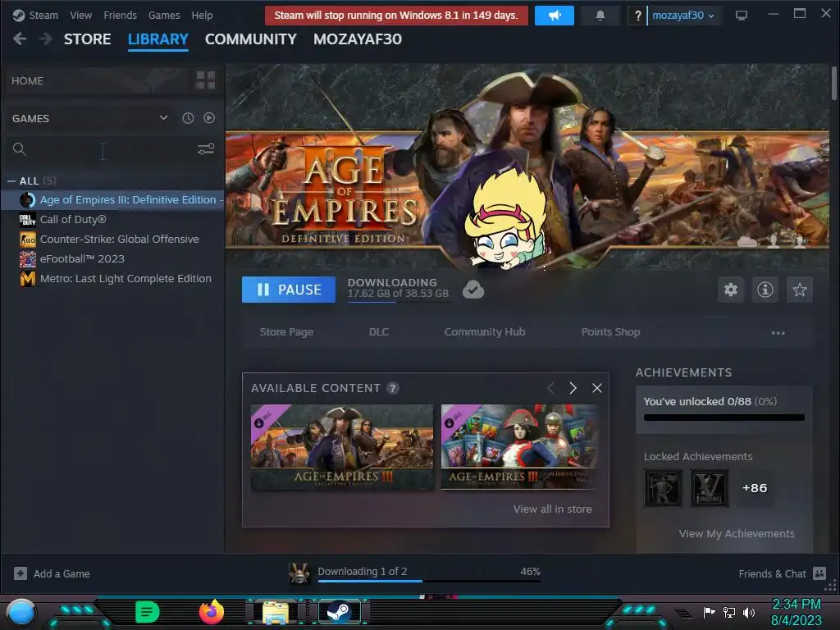The height and width of the screenshot is (630, 840).
Task: Open the Store Page link
Action: [x=286, y=332]
